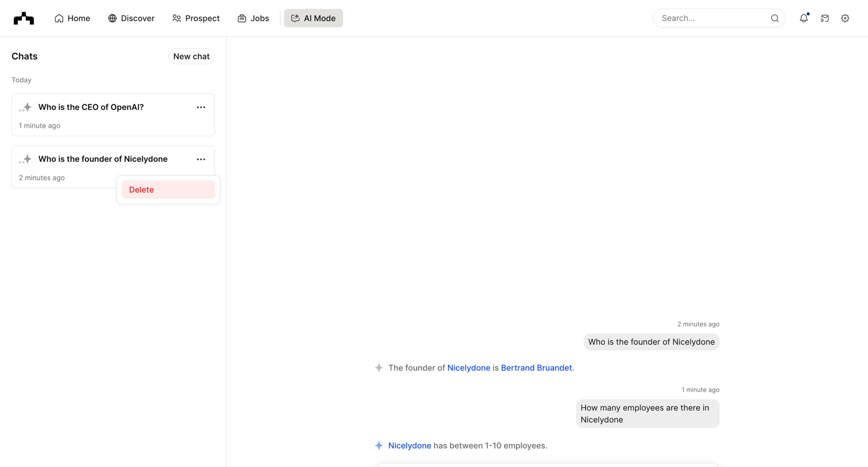The width and height of the screenshot is (868, 467).
Task: Open the Jobs tab
Action: coord(253,18)
